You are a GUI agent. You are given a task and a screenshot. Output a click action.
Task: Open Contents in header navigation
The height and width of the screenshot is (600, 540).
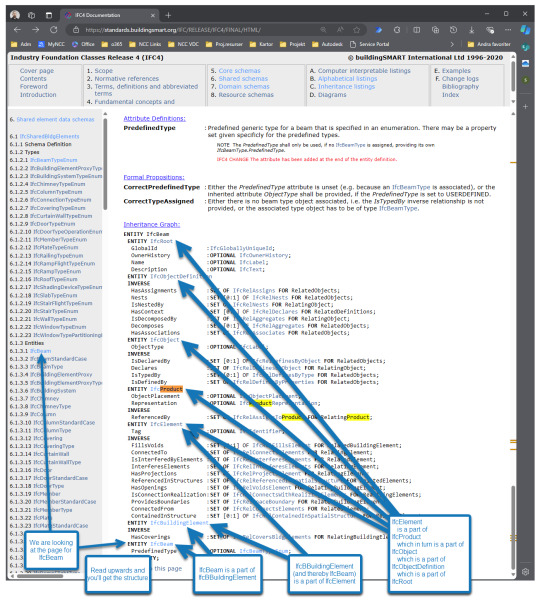[x=33, y=79]
